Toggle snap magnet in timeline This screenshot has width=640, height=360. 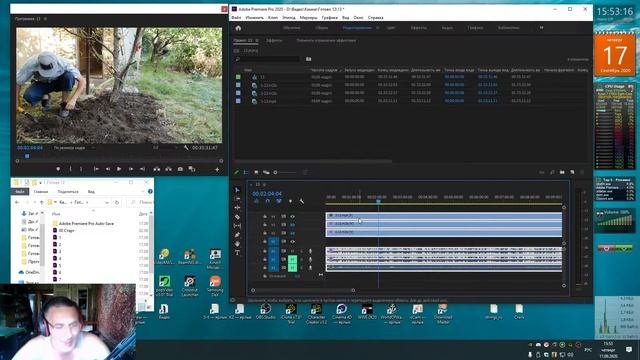pos(268,201)
